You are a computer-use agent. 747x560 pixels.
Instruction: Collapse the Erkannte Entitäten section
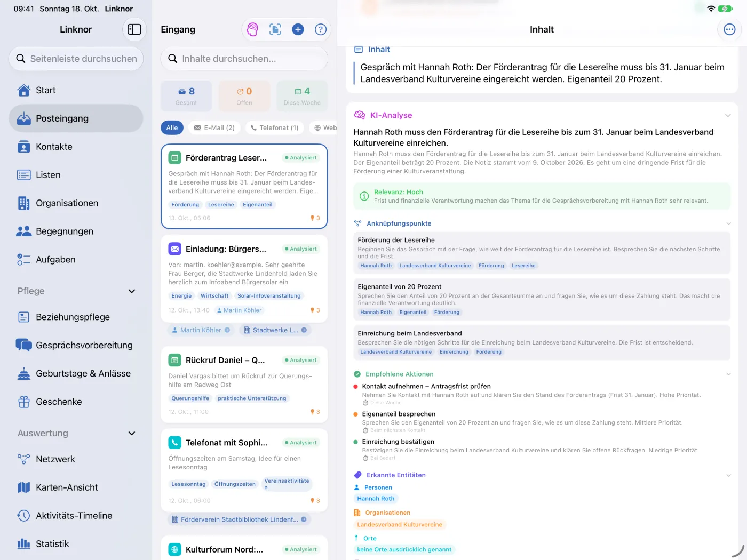point(728,475)
